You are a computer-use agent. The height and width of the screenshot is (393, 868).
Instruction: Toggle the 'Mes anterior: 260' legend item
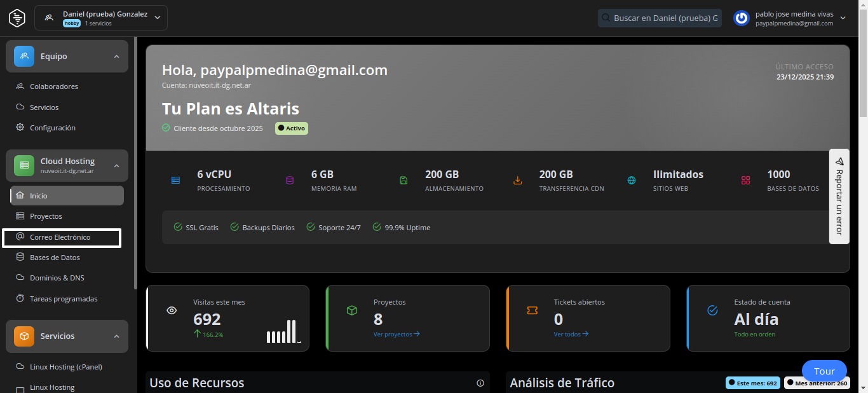817,383
